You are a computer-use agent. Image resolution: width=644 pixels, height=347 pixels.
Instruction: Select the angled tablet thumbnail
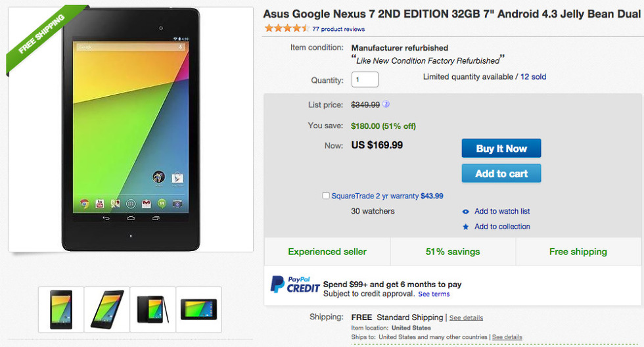[x=107, y=309]
